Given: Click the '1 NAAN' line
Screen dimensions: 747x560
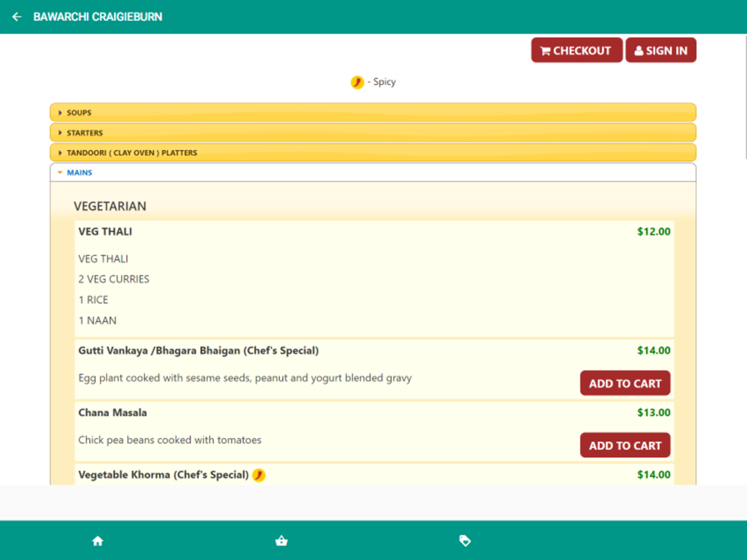Looking at the screenshot, I should 97,320.
